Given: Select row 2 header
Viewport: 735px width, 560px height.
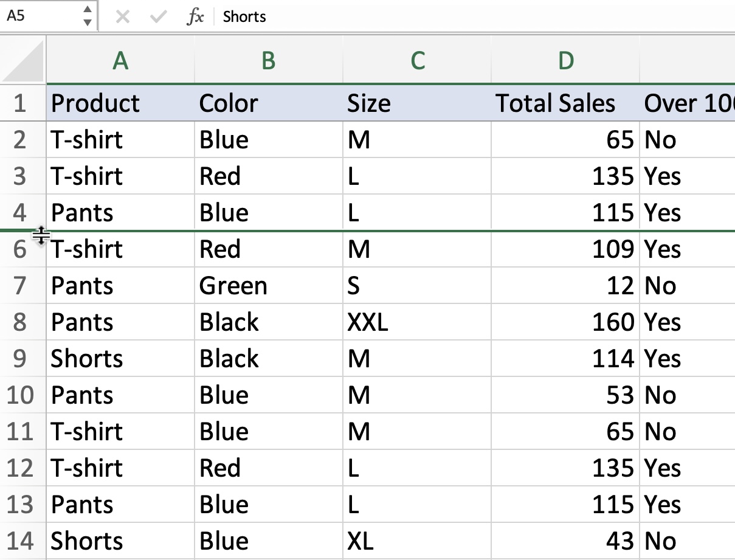Looking at the screenshot, I should (22, 139).
